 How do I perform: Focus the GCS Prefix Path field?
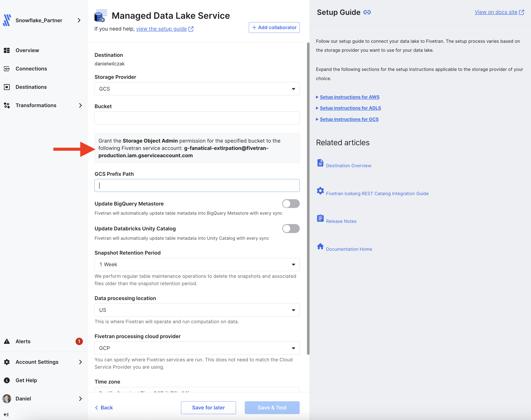[x=197, y=185]
